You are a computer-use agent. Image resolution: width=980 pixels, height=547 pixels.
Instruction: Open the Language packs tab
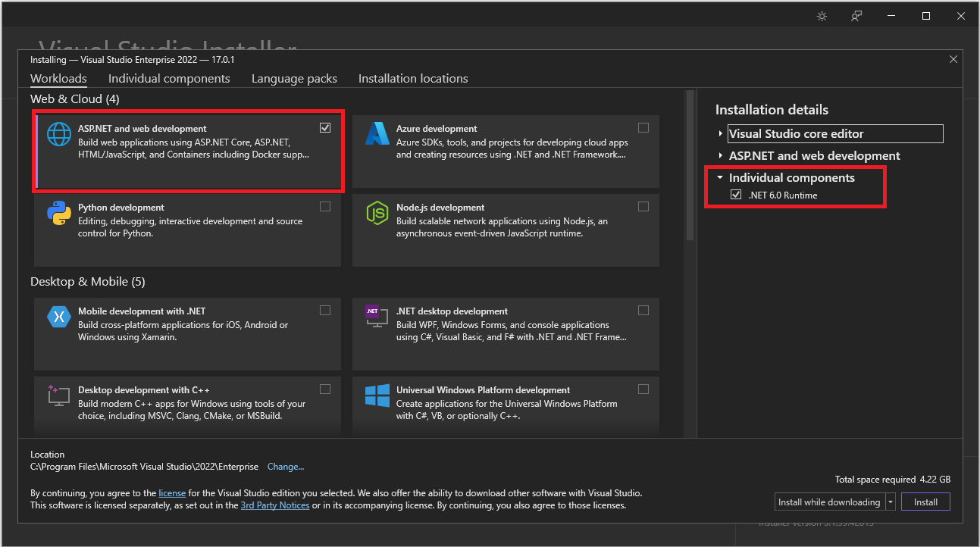coord(294,79)
